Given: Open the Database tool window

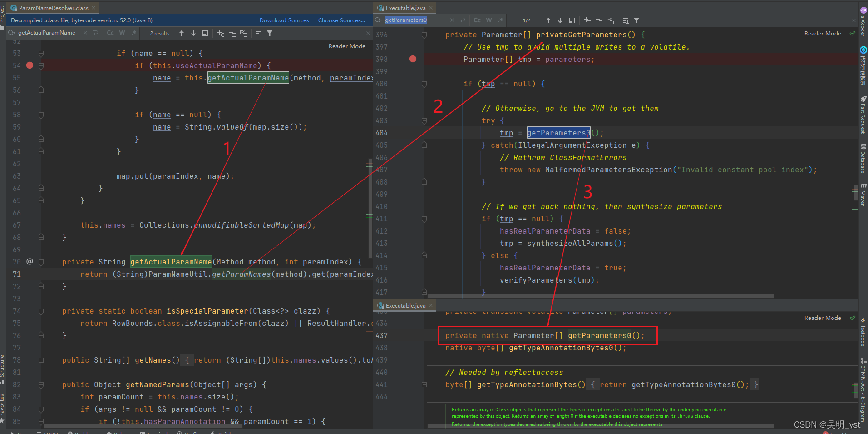Looking at the screenshot, I should click(x=863, y=159).
